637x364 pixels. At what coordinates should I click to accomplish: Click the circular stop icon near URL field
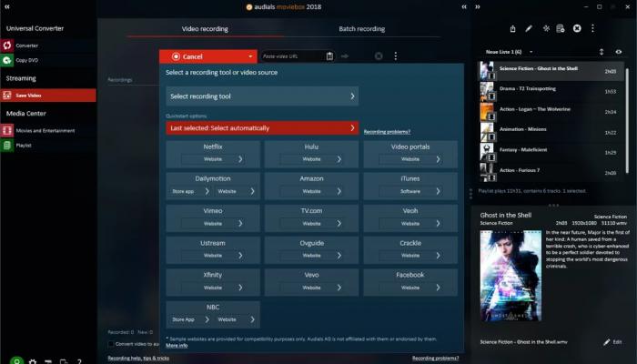click(x=379, y=56)
